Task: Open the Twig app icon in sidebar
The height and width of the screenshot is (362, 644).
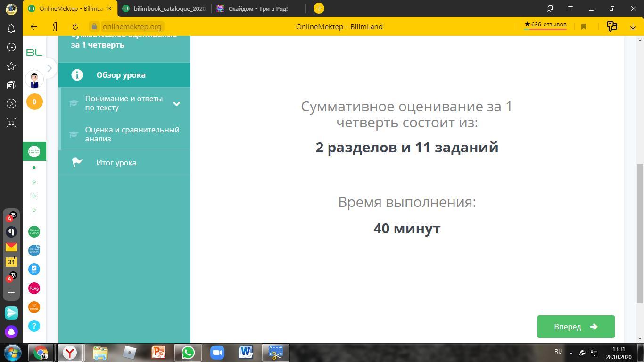Action: [x=34, y=288]
